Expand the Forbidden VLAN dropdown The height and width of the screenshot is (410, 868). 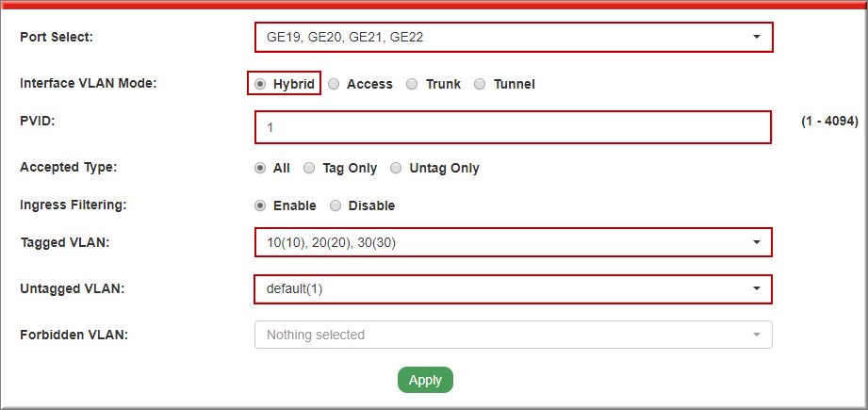[x=513, y=335]
